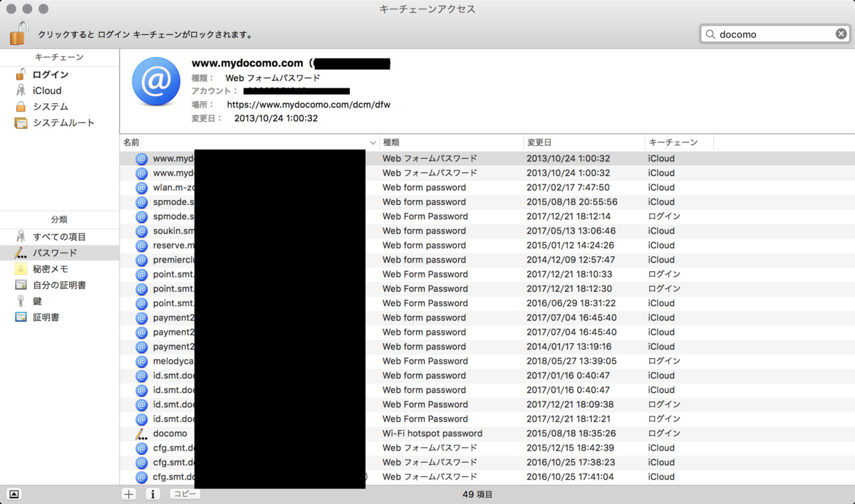Click the large @ icon in item details
The width and height of the screenshot is (855, 504).
click(x=156, y=81)
